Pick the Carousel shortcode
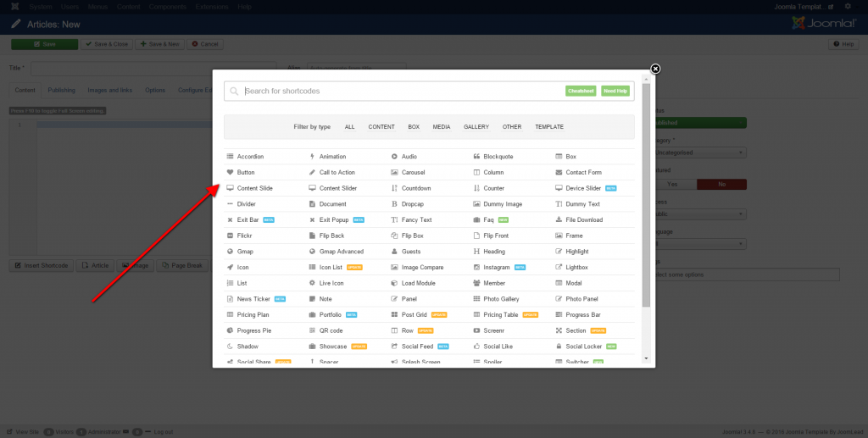 (x=408, y=173)
